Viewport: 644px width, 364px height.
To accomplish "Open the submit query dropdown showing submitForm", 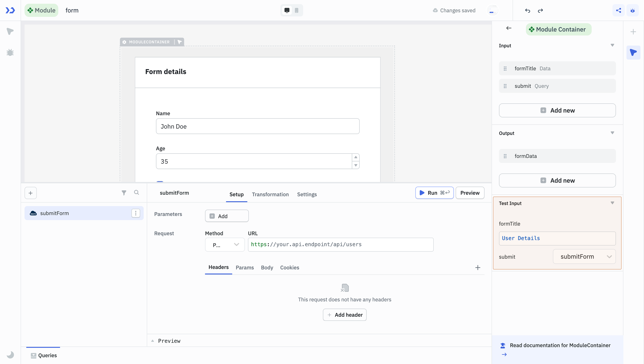I will (x=584, y=256).
